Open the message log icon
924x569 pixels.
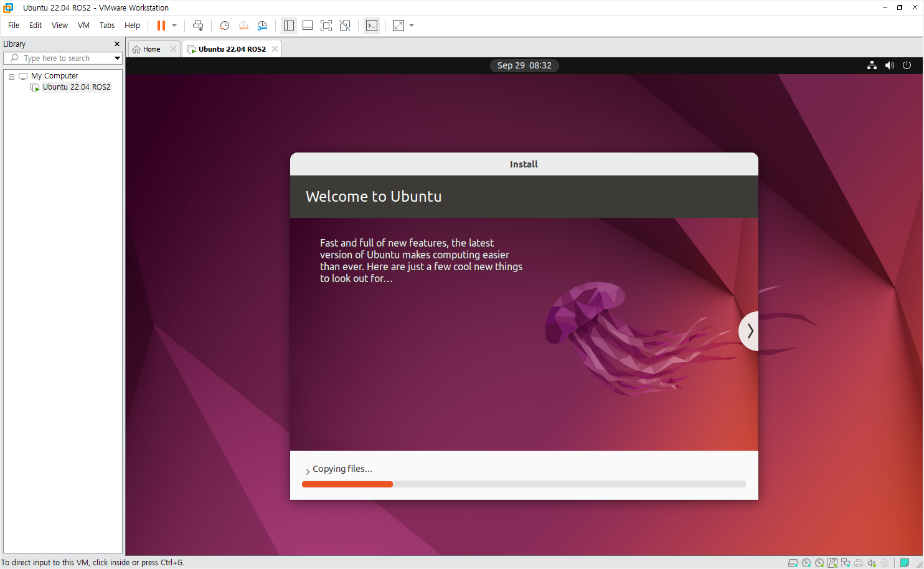(905, 563)
